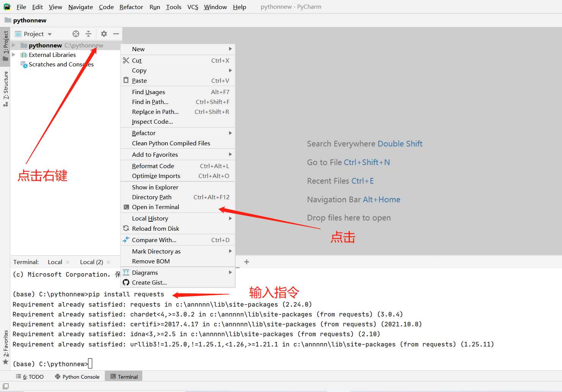Open the File menu
This screenshot has height=392, width=562.
(x=21, y=7)
